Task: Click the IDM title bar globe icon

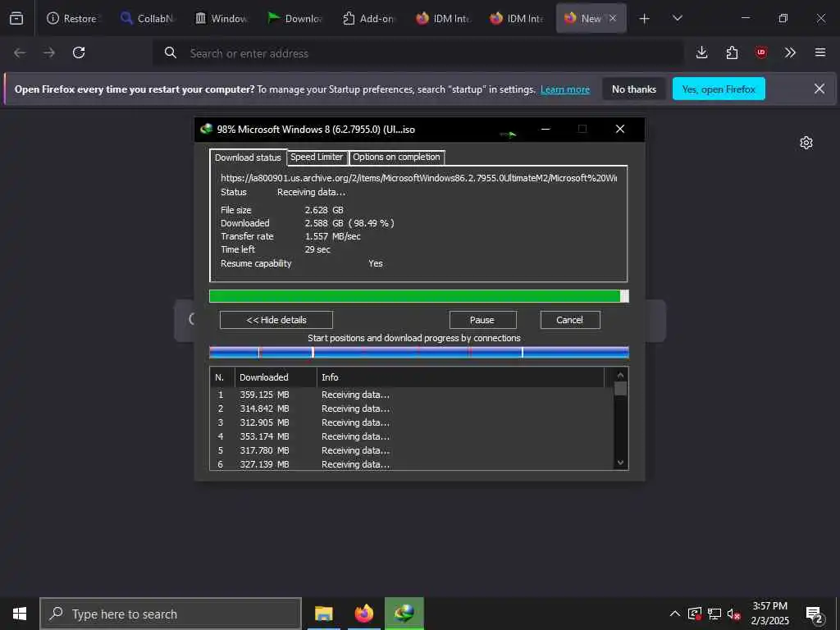Action: click(206, 129)
